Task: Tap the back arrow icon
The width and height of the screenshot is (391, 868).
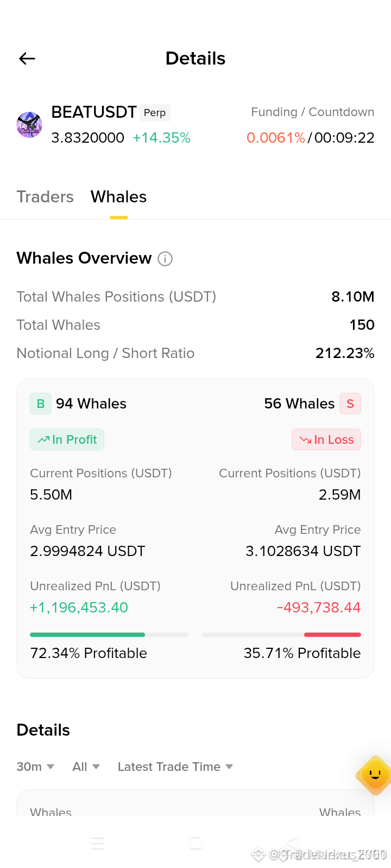Action: point(27,59)
